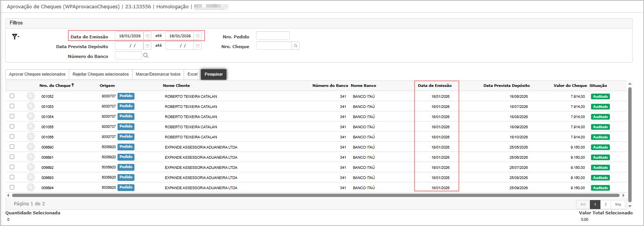Image resolution: width=644 pixels, height=226 pixels.
Task: Go to next page with Seg
Action: click(618, 204)
